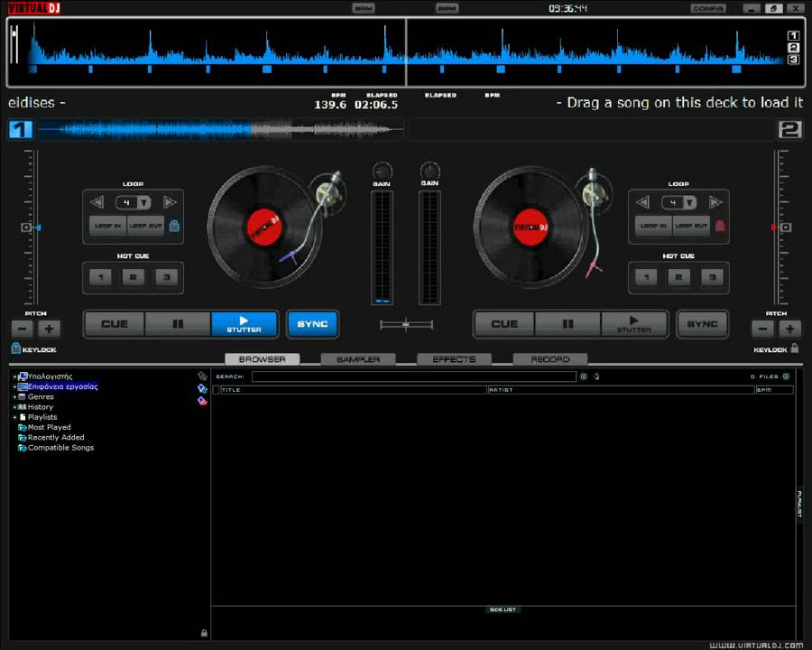The width and height of the screenshot is (812, 650).
Task: Click inside the Search input field
Action: (414, 376)
